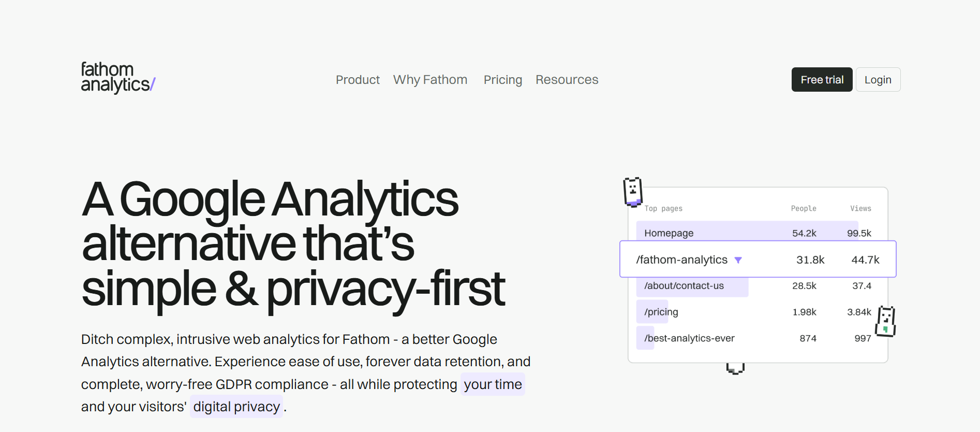Click the pixel character beside the /pricing row
The height and width of the screenshot is (432, 980).
tap(886, 323)
